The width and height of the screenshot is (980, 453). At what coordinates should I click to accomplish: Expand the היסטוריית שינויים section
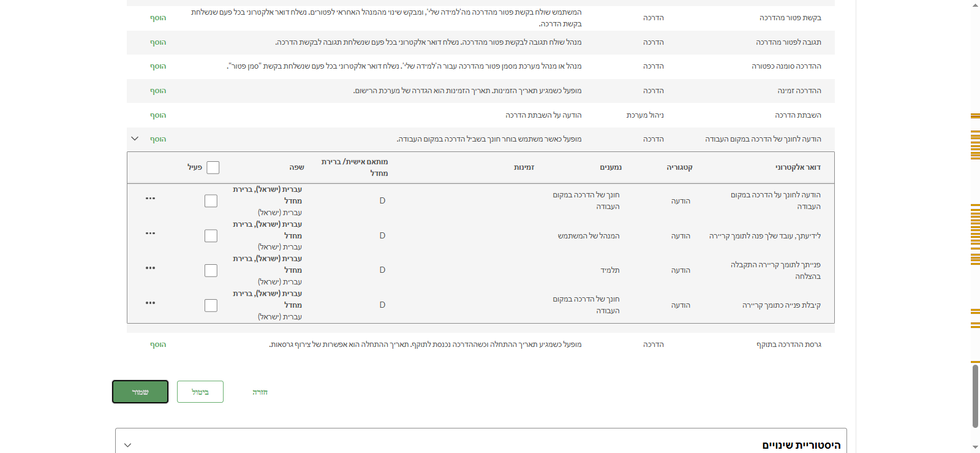127,445
